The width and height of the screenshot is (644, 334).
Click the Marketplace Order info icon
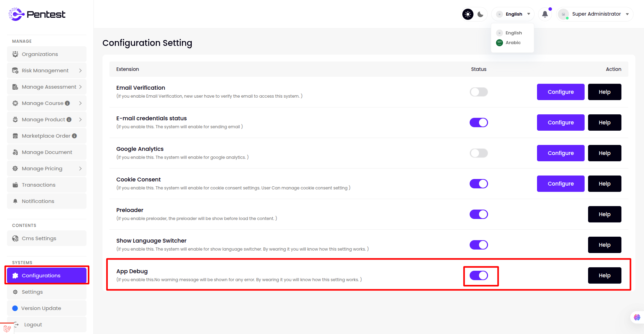pos(74,136)
